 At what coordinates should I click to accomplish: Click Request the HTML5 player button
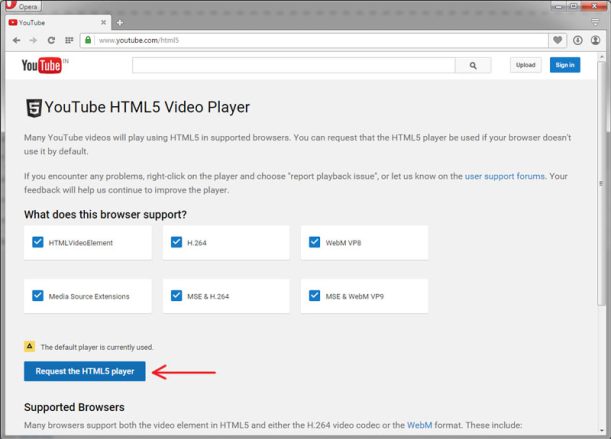tap(85, 371)
